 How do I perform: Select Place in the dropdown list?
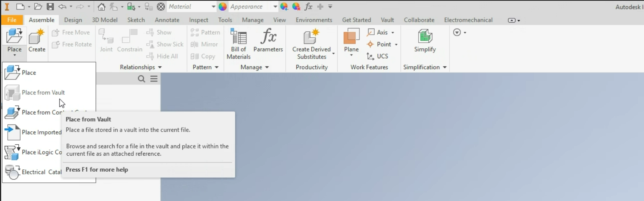click(49, 72)
